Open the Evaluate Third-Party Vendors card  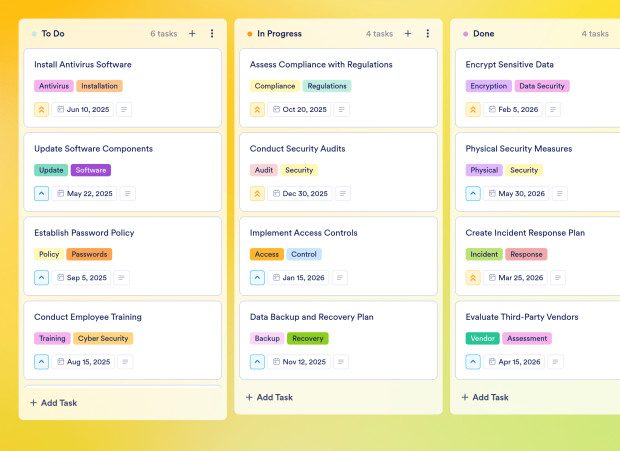point(521,317)
